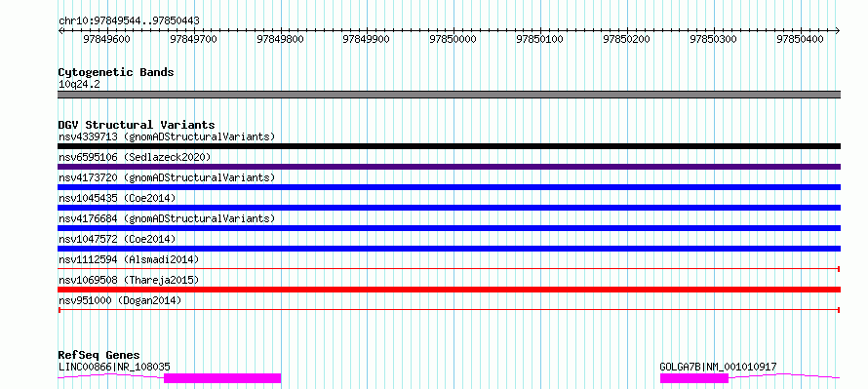Screen dimensions: 868x389
Task: Click ruler position 97849800
Action: tap(280, 39)
